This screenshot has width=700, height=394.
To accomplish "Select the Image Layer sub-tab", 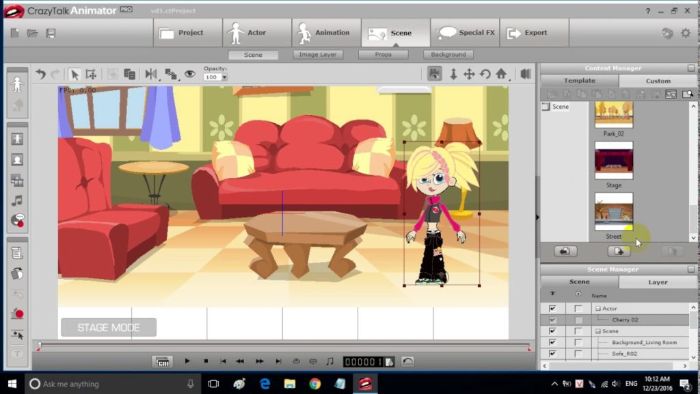I will pos(318,54).
